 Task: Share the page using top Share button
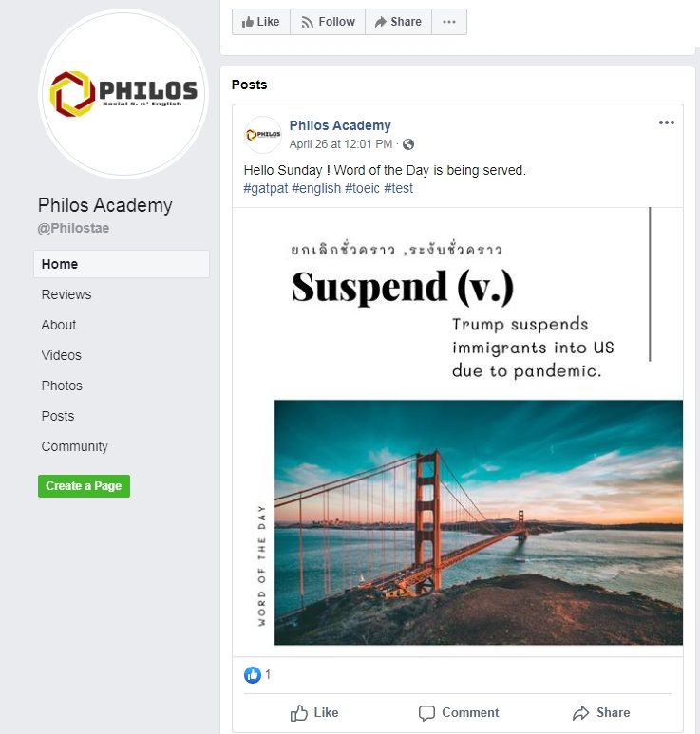(x=398, y=22)
